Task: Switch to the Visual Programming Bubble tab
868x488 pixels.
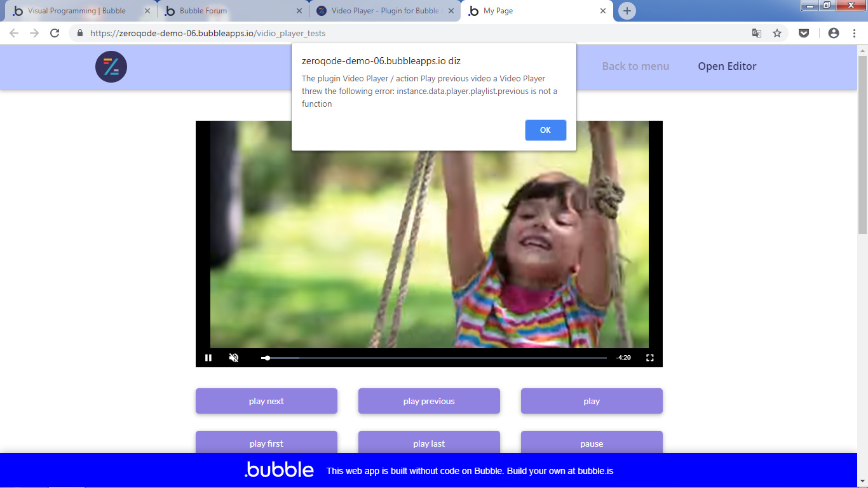Action: 76,10
